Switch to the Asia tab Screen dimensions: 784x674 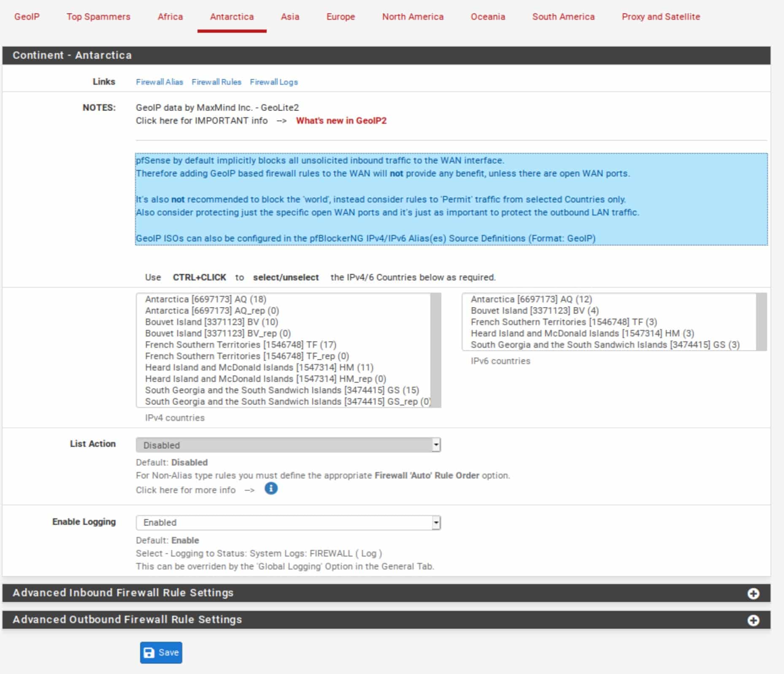pyautogui.click(x=290, y=17)
